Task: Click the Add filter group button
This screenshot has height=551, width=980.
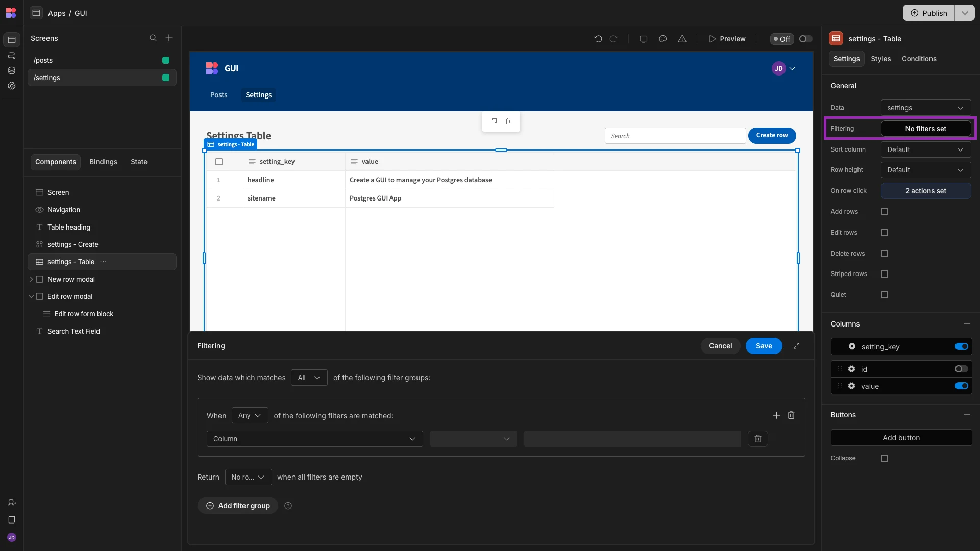Action: [x=238, y=506]
